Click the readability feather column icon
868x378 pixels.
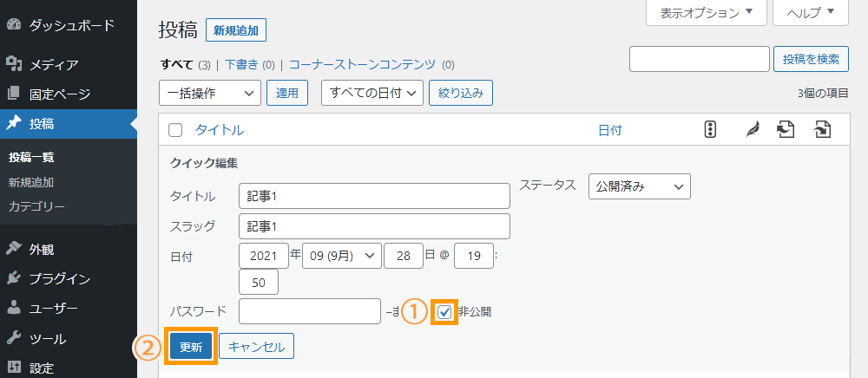point(752,130)
